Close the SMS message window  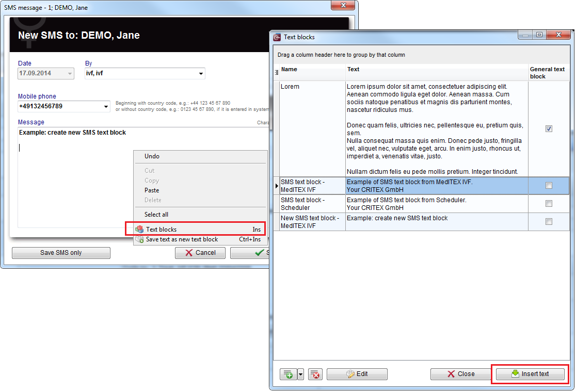click(343, 5)
